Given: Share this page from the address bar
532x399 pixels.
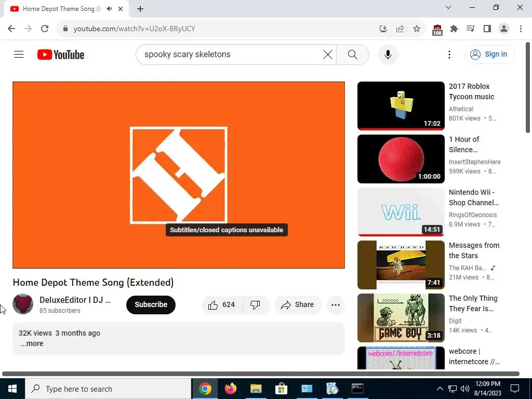Looking at the screenshot, I should coord(400,29).
